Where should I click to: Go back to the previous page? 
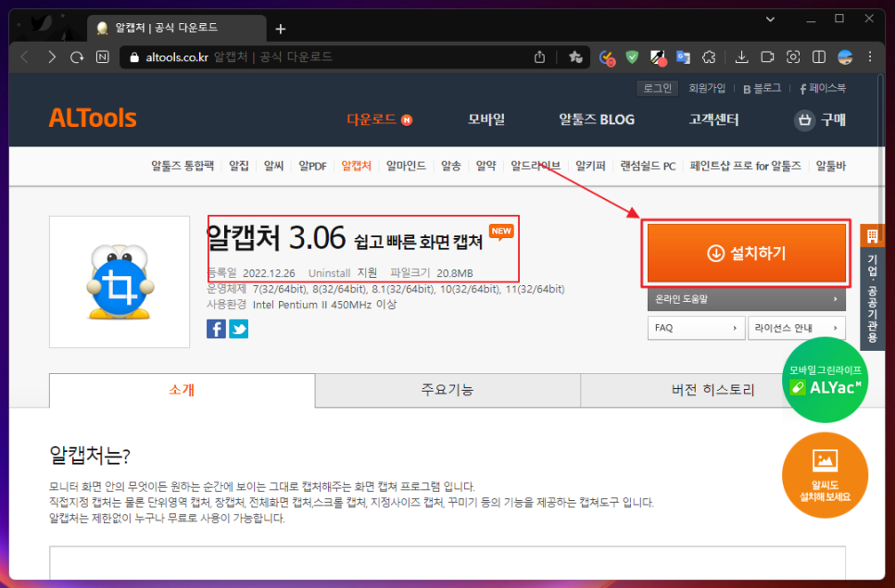coord(24,57)
